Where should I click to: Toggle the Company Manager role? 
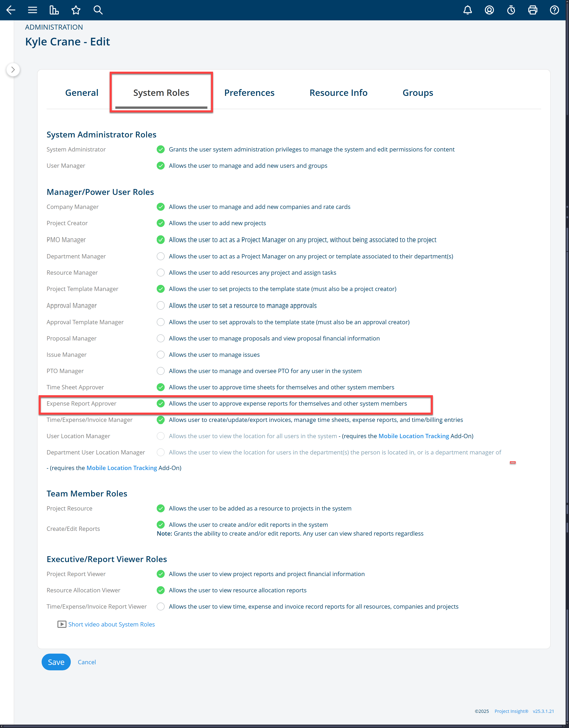coord(161,207)
